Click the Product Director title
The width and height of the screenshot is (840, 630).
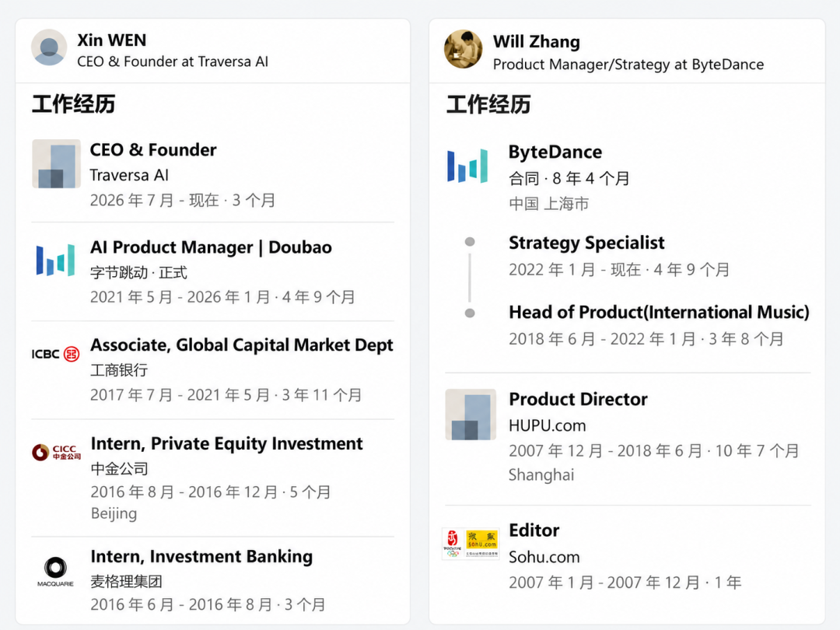(x=578, y=399)
